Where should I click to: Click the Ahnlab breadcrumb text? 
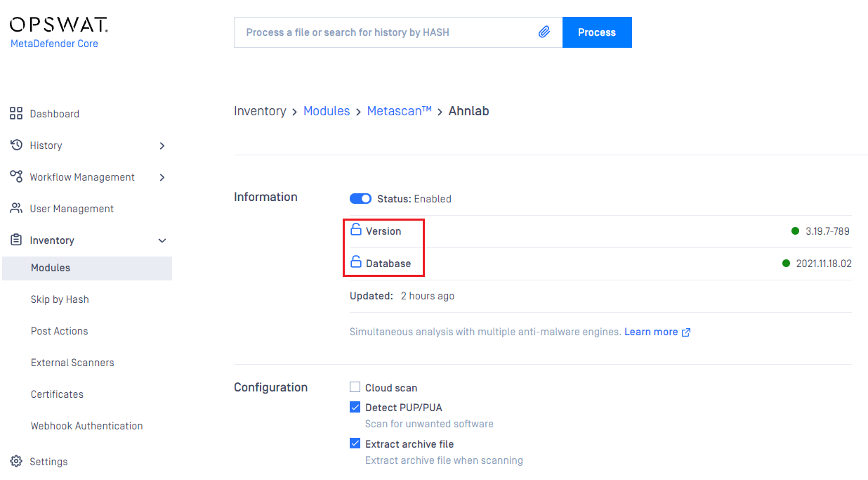(x=468, y=111)
